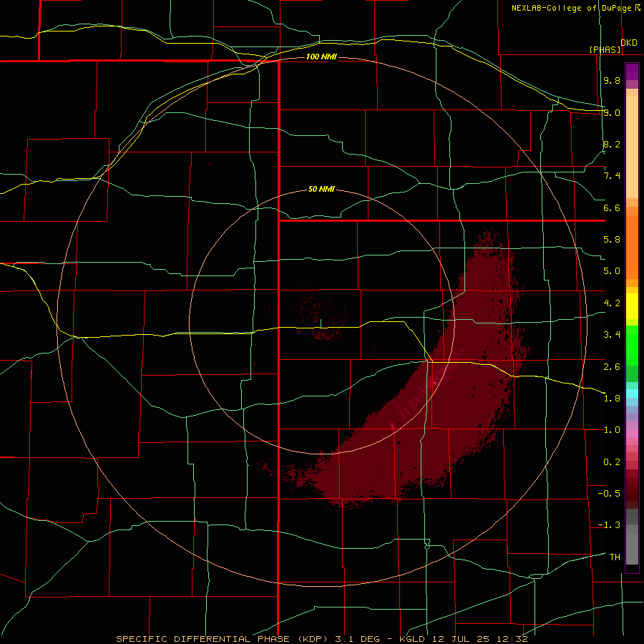644x644 pixels.
Task: Pick the pink color bar segment
Action: point(632,434)
